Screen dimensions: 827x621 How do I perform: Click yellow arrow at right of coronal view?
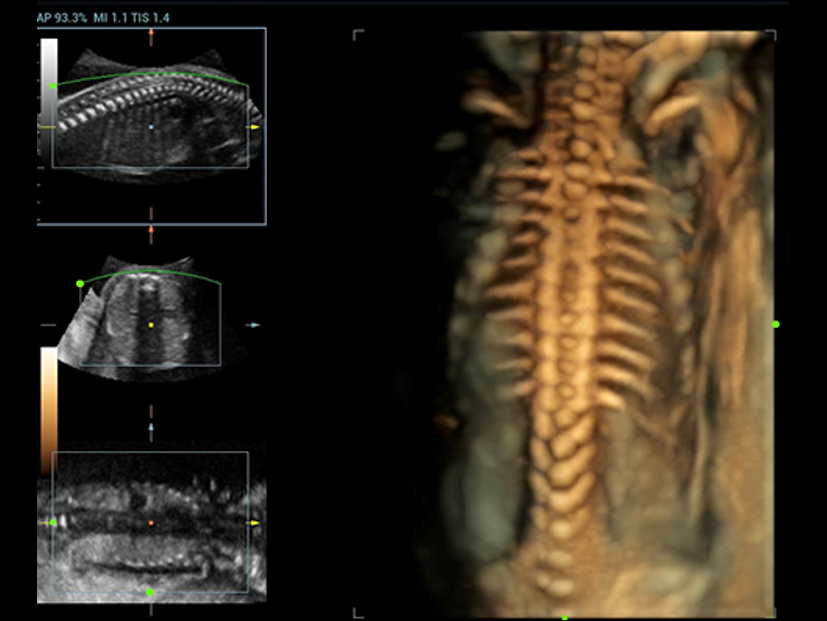(x=255, y=523)
